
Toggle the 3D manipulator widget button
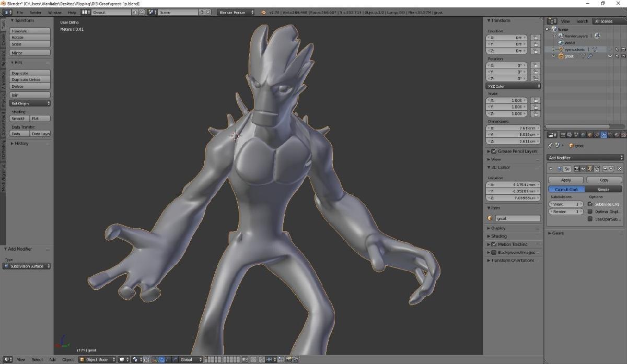pyautogui.click(x=155, y=359)
